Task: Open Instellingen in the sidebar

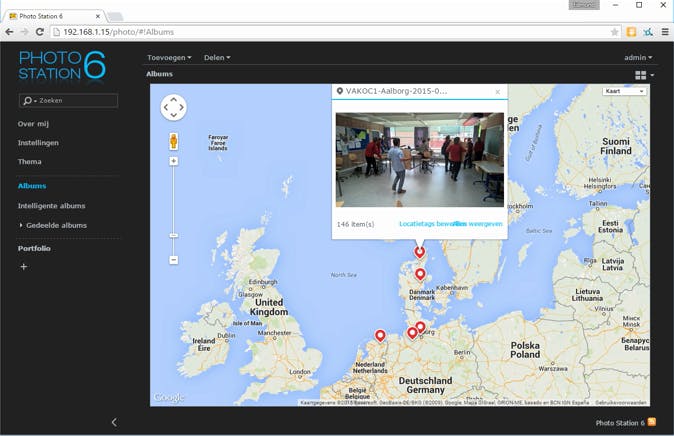Action: (38, 143)
